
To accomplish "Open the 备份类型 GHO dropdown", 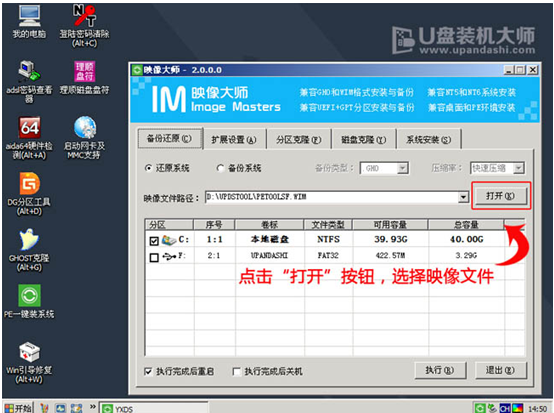I will [402, 169].
